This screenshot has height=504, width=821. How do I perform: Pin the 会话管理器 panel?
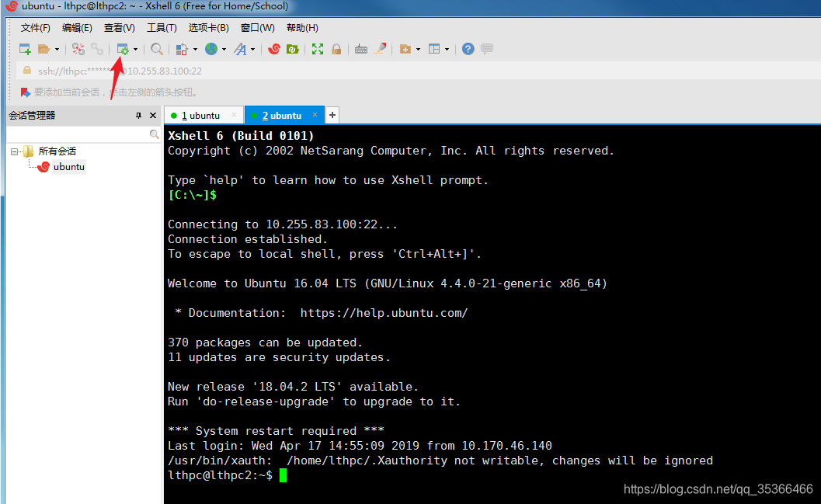[138, 116]
